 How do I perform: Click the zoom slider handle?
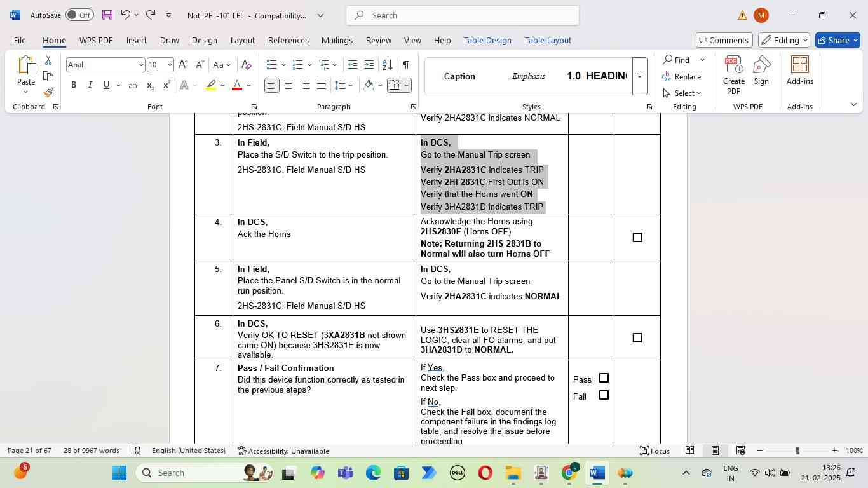797,451
